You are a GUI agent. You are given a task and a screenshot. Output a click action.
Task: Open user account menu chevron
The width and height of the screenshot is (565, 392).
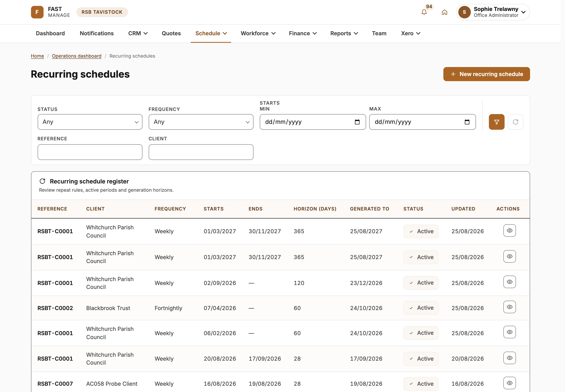[523, 12]
